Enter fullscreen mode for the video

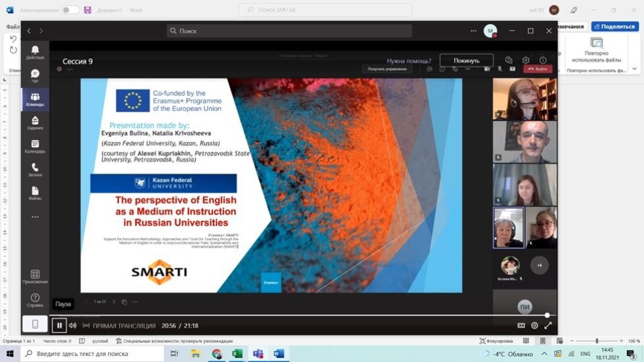point(548,325)
